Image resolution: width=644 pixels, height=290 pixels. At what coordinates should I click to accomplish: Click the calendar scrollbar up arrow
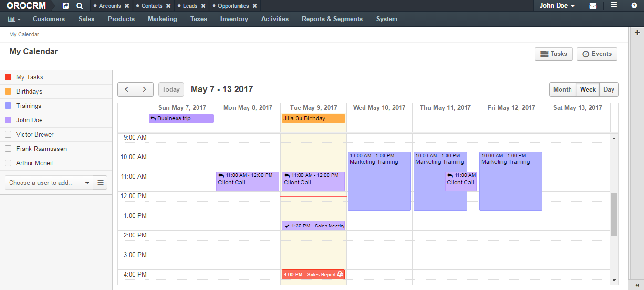[614, 138]
